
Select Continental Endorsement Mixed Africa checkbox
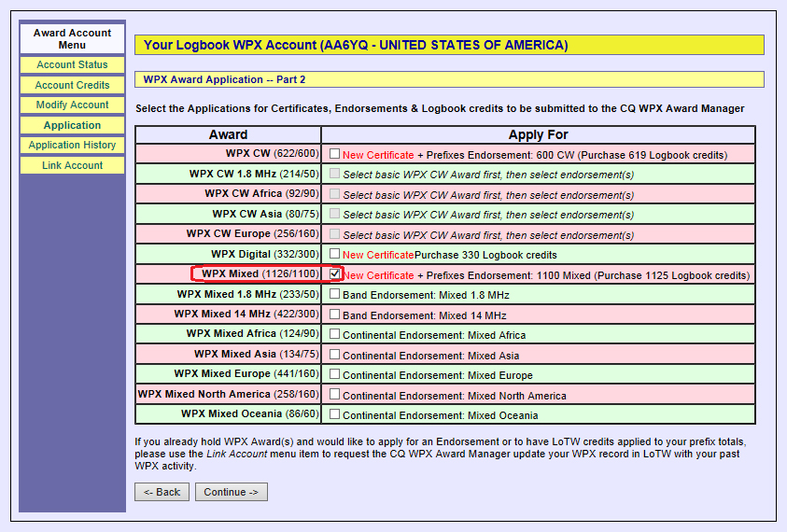[x=334, y=334]
